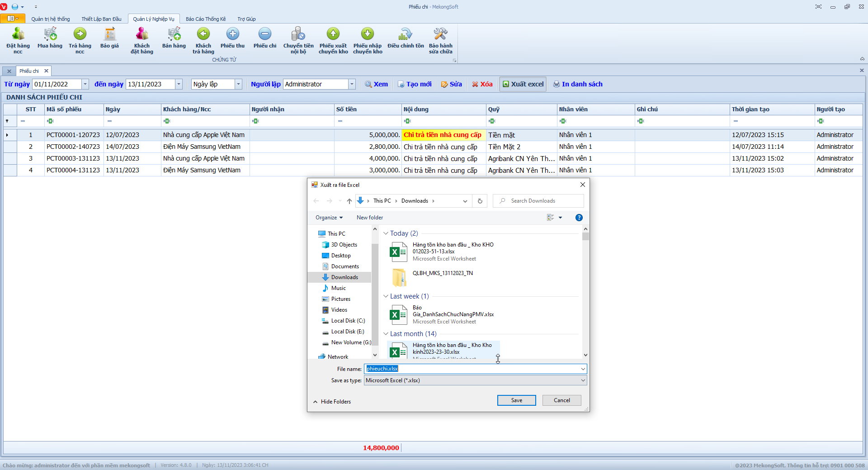Open the Từ ngày date dropdown

coord(85,84)
